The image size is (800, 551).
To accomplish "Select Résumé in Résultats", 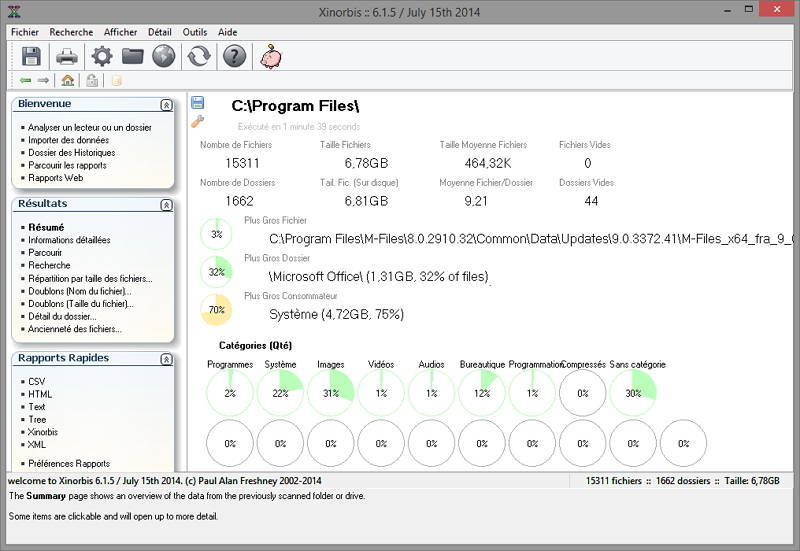I will point(46,228).
